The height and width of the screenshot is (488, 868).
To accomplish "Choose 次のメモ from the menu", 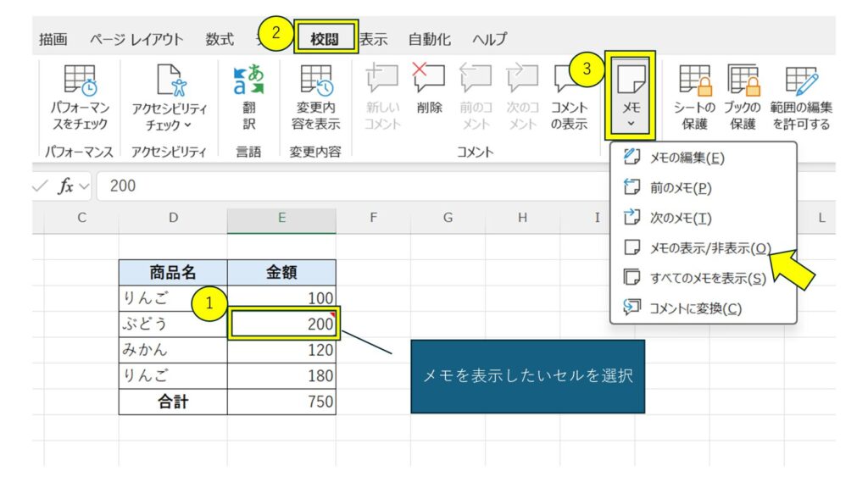I will (680, 218).
